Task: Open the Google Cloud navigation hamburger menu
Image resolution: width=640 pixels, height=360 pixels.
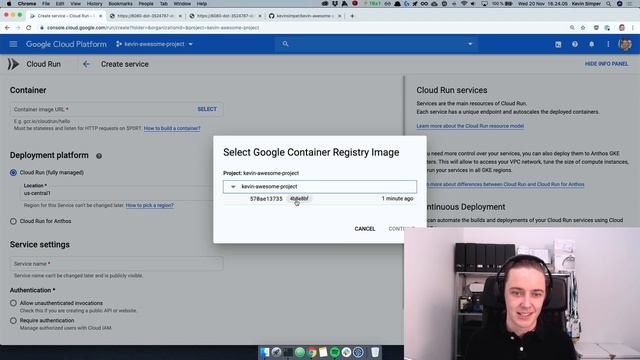Action: pos(13,44)
